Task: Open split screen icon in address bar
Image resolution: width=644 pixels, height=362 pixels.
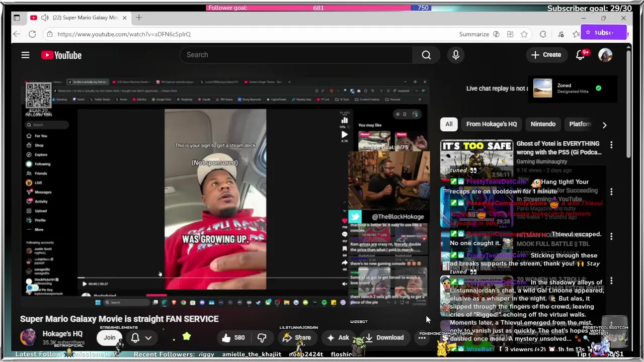Action: 510,34
